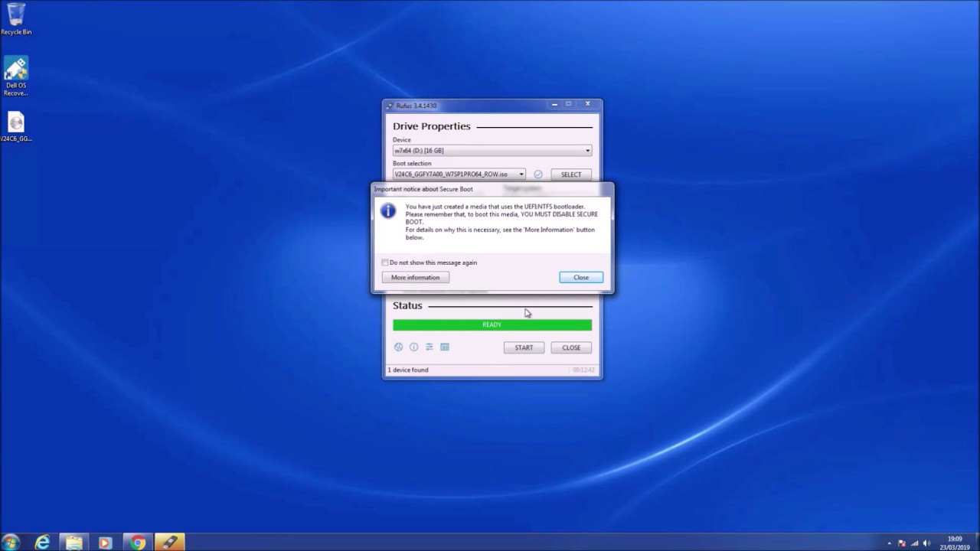Viewport: 980px width, 551px height.
Task: Click Show Desktop strip at taskbar end
Action: (976, 543)
